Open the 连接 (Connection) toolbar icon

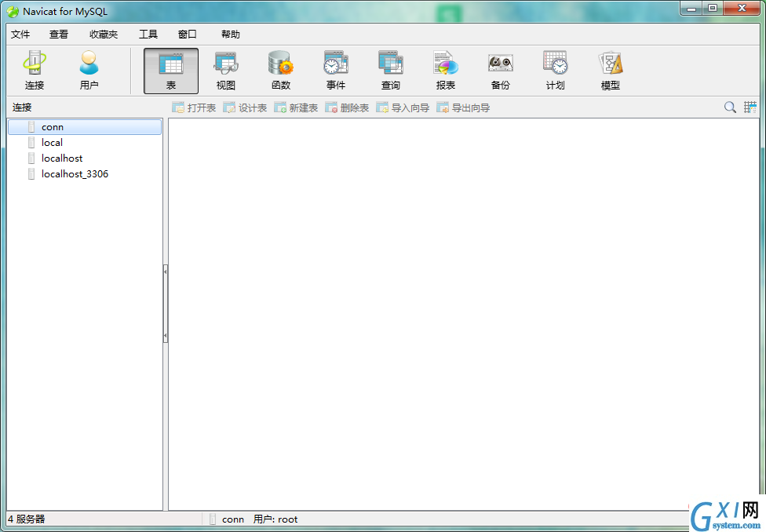pyautogui.click(x=35, y=71)
